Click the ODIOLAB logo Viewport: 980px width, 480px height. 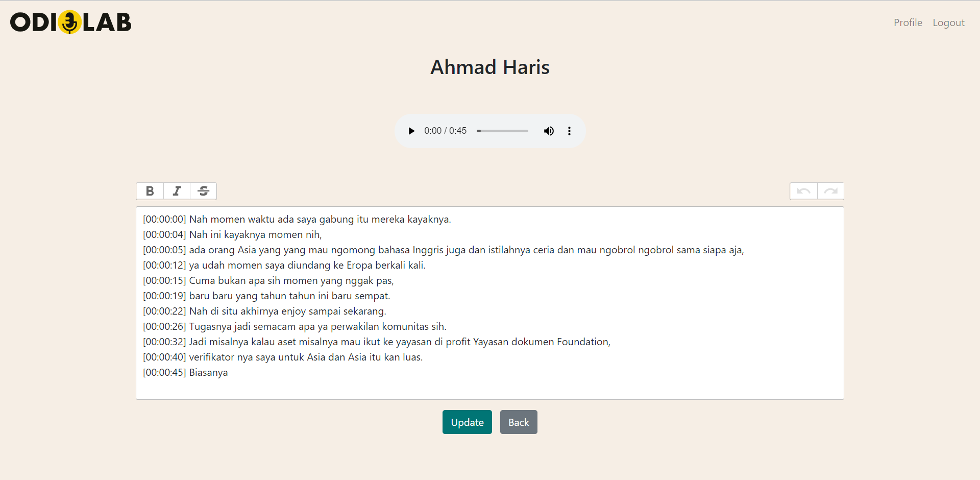point(71,22)
